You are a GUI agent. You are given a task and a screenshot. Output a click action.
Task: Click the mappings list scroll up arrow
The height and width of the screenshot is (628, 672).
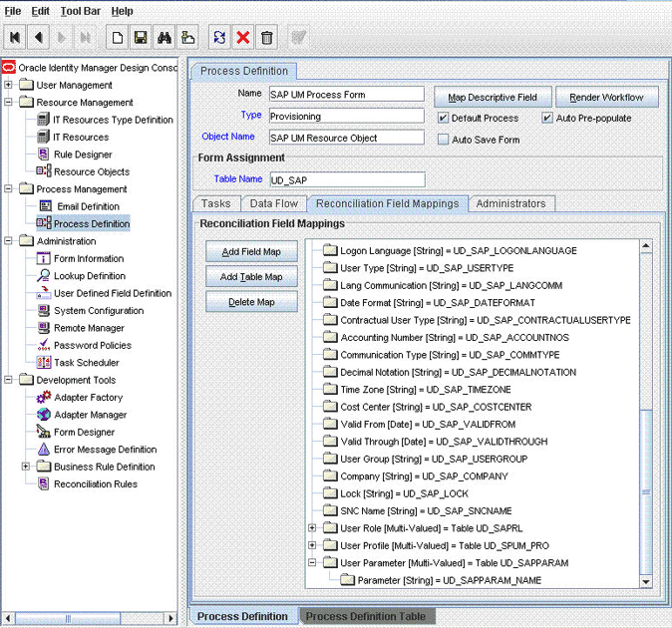[646, 246]
